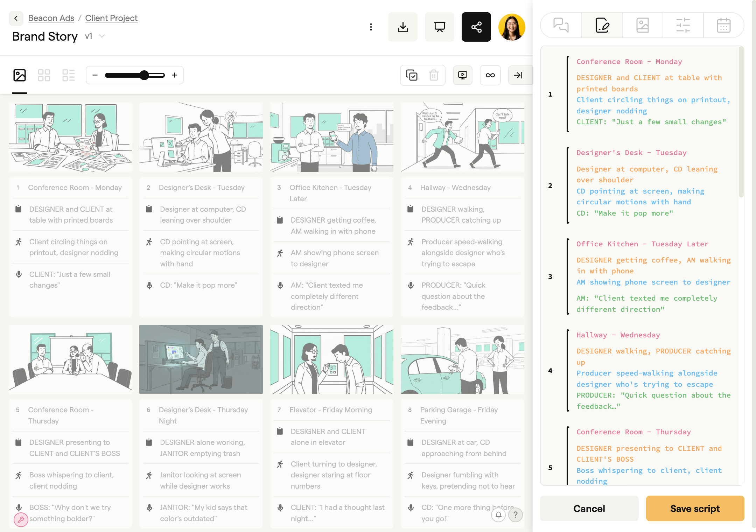Select the single-image view tab
This screenshot has width=756, height=532.
(x=20, y=75)
